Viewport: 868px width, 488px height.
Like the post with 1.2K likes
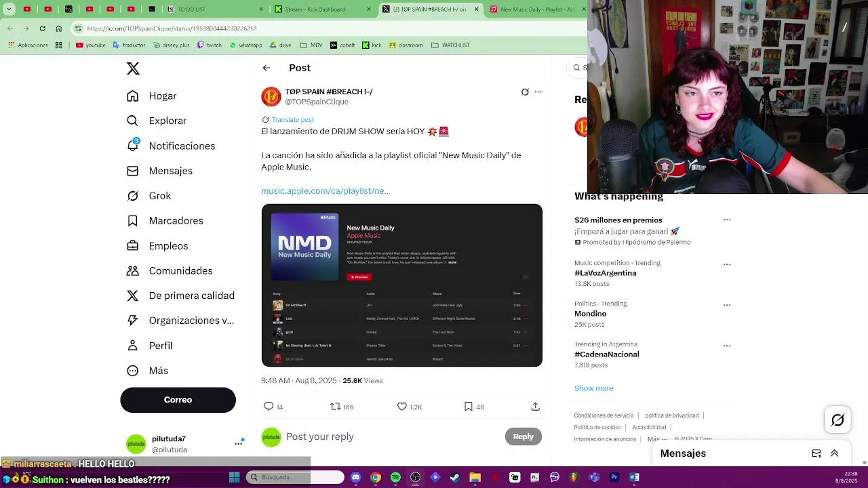coord(401,407)
